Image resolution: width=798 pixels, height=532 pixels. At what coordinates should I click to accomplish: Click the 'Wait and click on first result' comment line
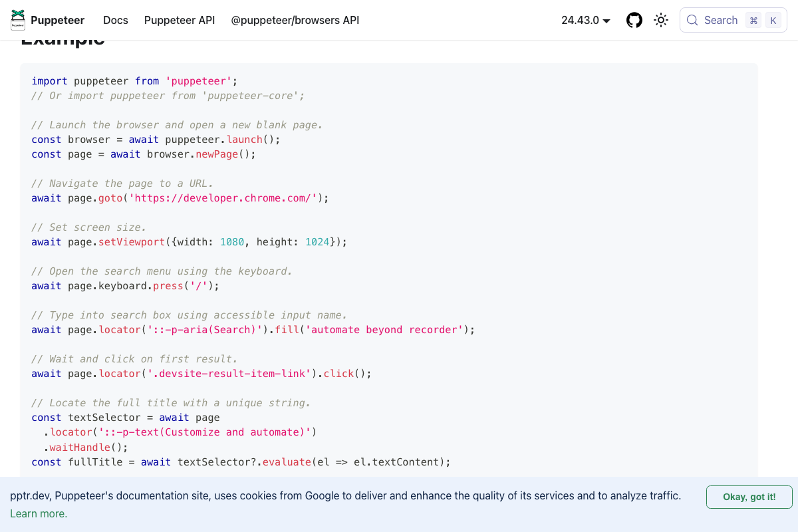tap(134, 359)
